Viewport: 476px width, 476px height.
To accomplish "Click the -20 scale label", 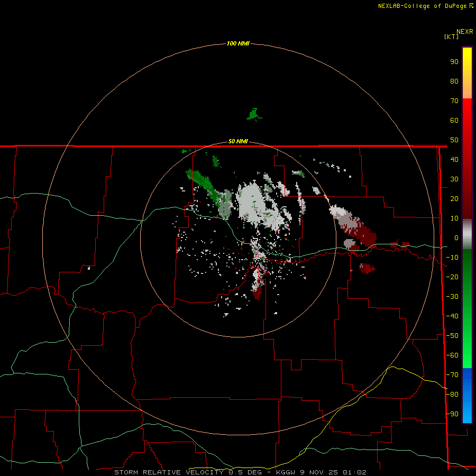I will coord(452,277).
